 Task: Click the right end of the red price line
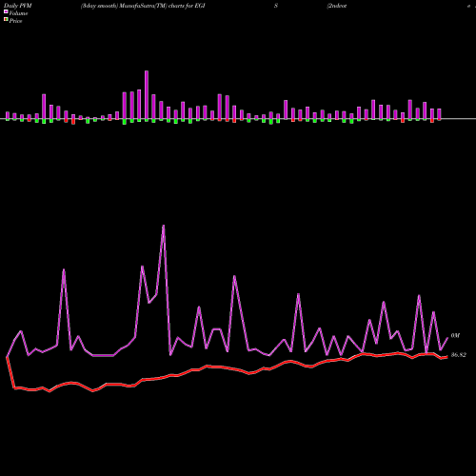[446, 357]
